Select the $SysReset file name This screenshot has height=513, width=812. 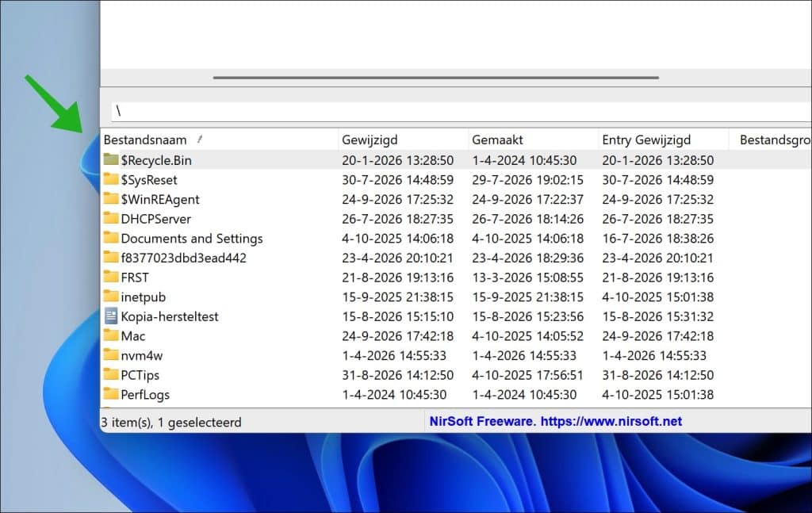pyautogui.click(x=149, y=180)
